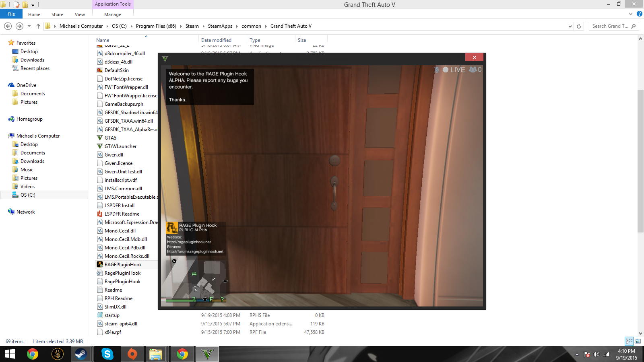Sort files by the Size column
This screenshot has width=644, height=362.
pyautogui.click(x=311, y=40)
